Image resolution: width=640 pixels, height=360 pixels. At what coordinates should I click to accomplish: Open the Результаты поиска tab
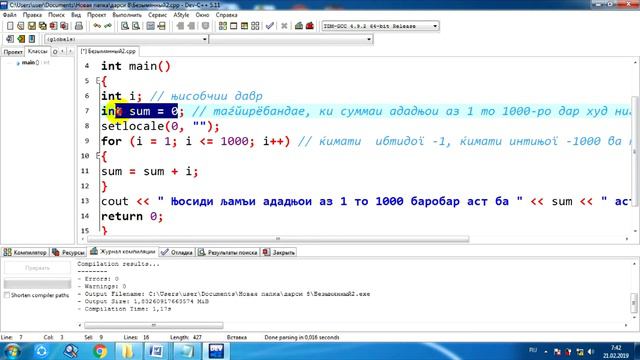pyautogui.click(x=228, y=253)
